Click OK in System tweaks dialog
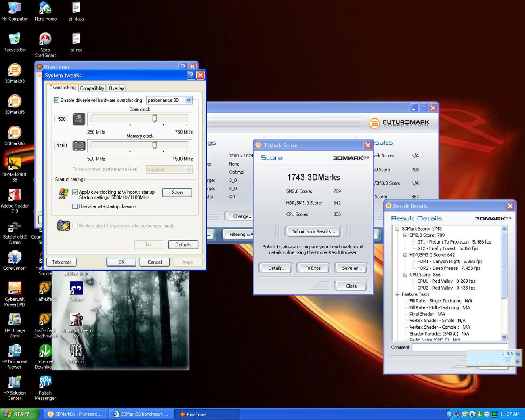525x420 pixels. coord(121,262)
